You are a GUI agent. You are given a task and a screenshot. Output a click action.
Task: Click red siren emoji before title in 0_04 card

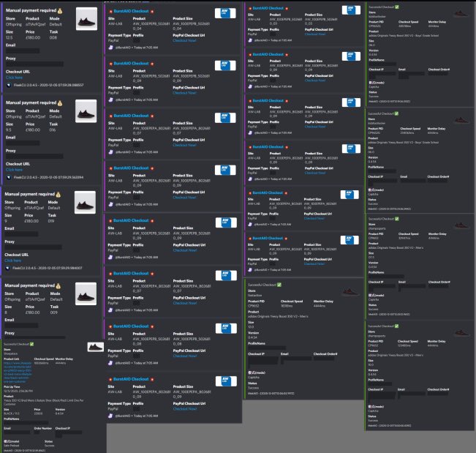point(111,12)
